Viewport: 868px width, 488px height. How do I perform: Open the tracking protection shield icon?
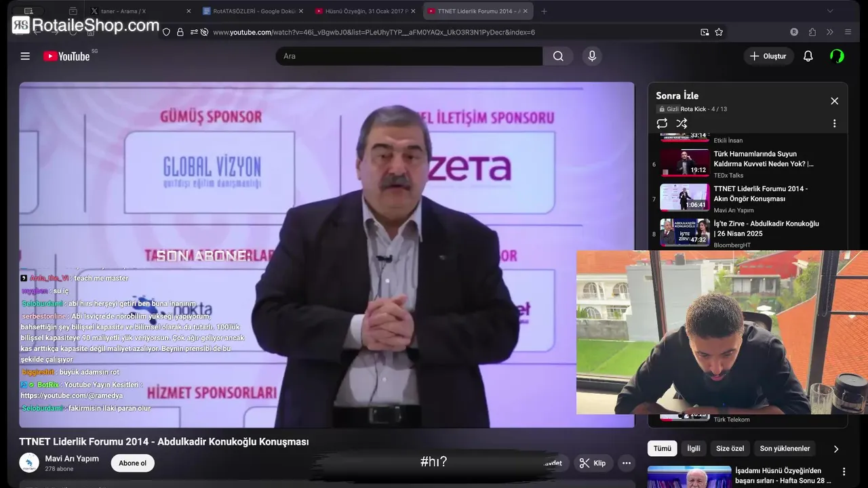pyautogui.click(x=166, y=32)
